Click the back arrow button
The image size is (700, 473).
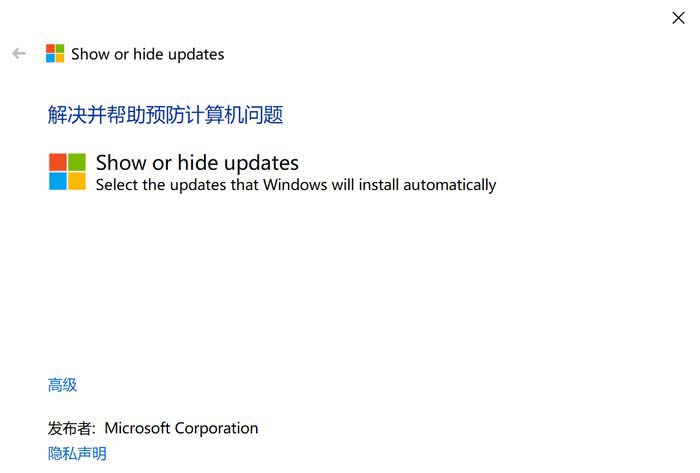(19, 54)
